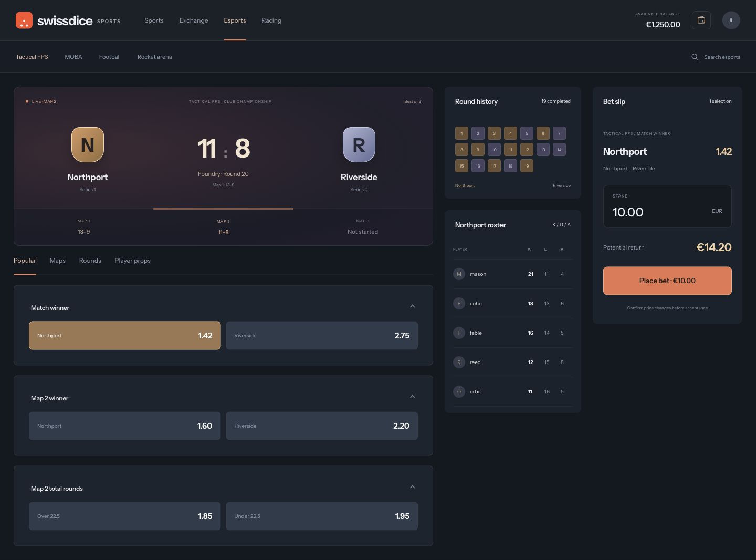Screen dimensions: 756x560
Task: Select the Map 1 13–9 score segment
Action: pyautogui.click(x=84, y=227)
